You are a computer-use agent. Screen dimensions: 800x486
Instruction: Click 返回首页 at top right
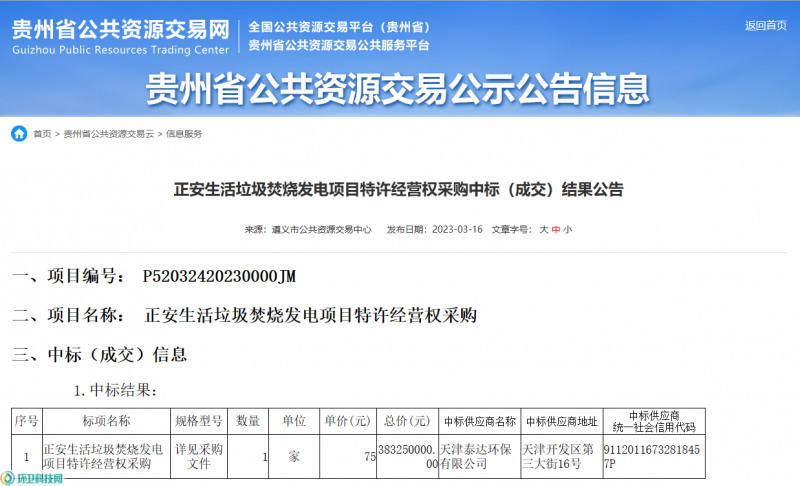(x=765, y=25)
